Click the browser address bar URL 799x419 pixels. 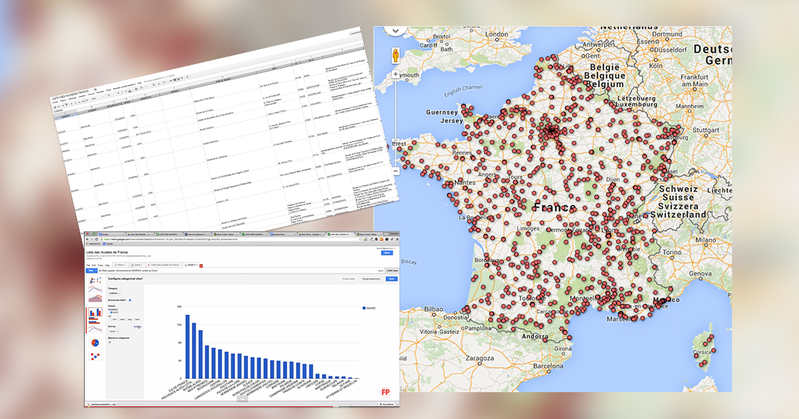tap(170, 239)
